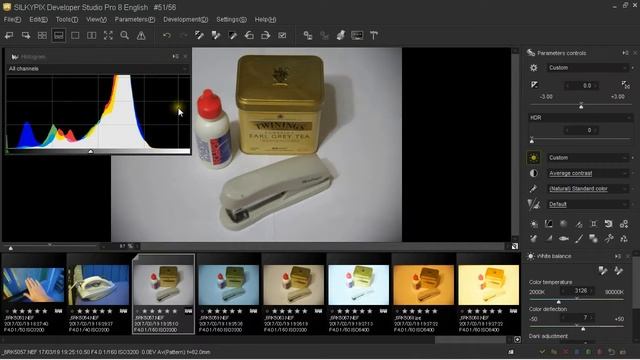
Task: Click the fish-shaped lens correction icon
Action: [564, 238]
